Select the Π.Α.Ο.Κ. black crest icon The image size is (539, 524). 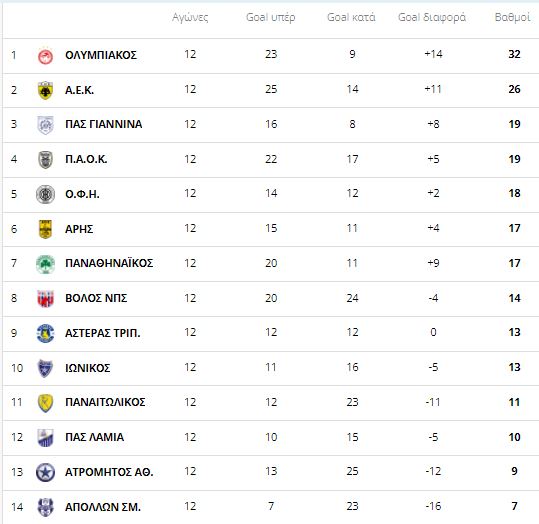[x=45, y=160]
